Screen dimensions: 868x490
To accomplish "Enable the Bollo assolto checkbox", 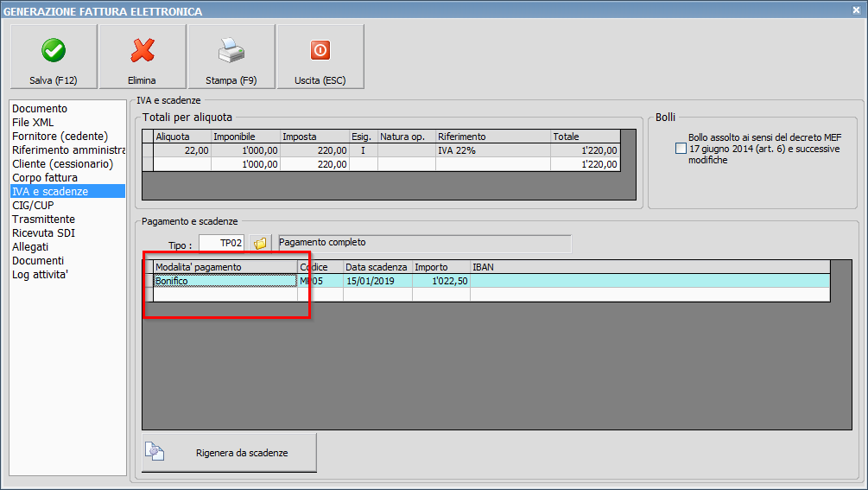I will click(x=681, y=149).
